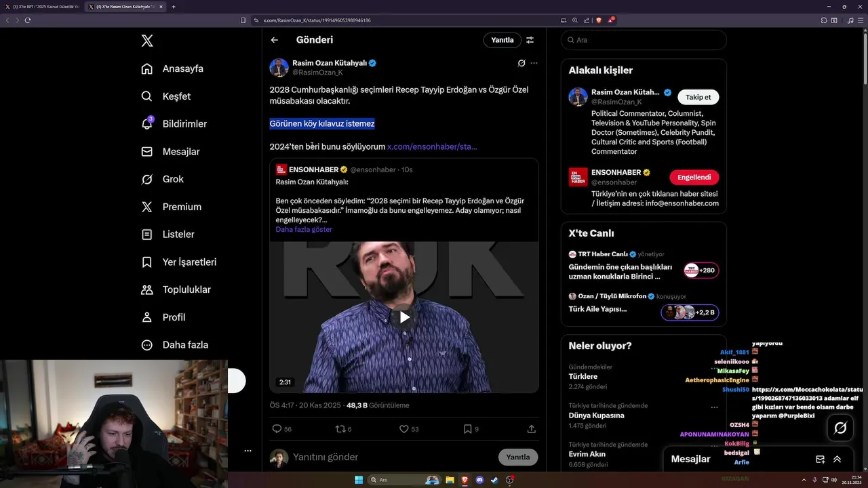Click the Grok icon on the post

click(521, 63)
